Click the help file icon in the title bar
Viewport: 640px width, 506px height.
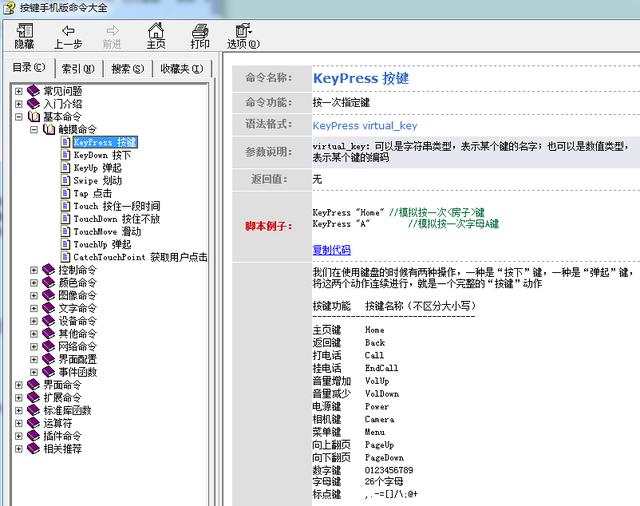pyautogui.click(x=9, y=7)
